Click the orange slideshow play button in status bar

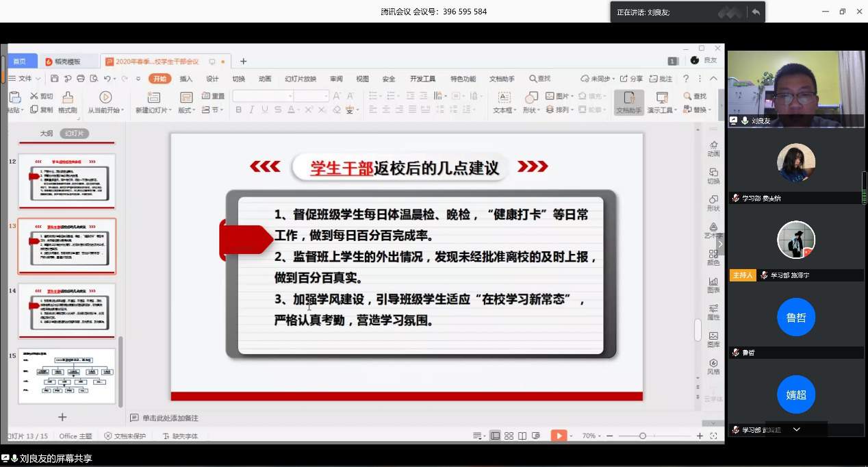click(x=559, y=436)
